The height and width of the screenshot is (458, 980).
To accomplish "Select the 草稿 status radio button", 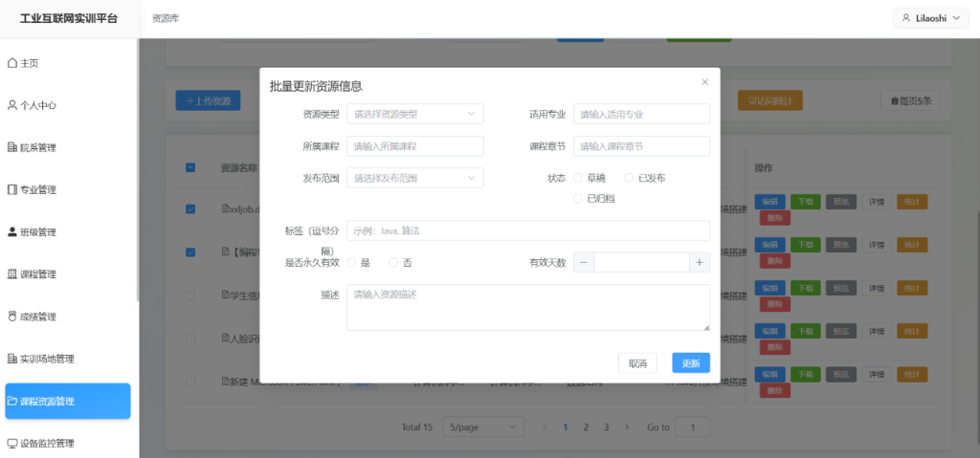I will coord(578,178).
